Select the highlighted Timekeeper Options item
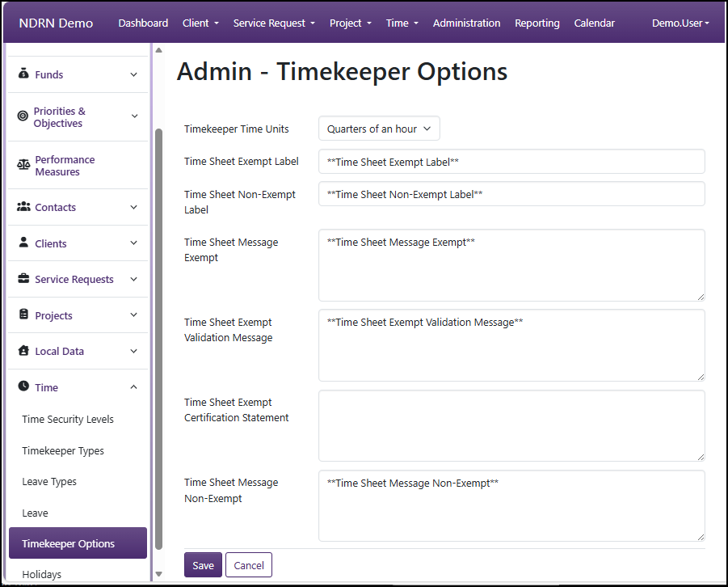Viewport: 728px width, 587px height. click(x=78, y=543)
